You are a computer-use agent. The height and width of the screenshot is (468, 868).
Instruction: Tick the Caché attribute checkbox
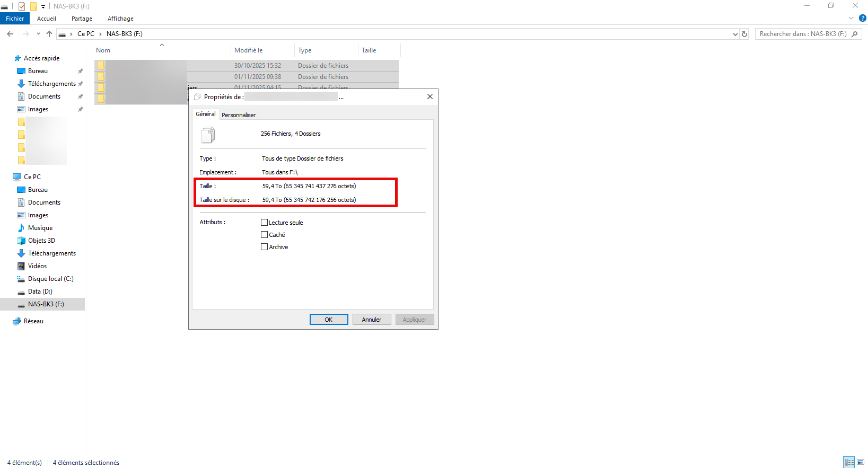click(x=264, y=235)
